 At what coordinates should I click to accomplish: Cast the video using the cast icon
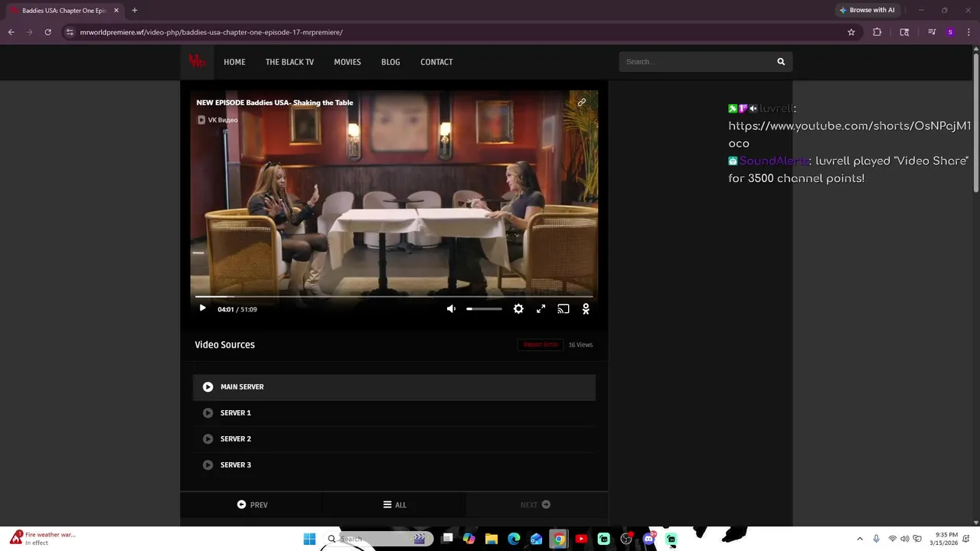pyautogui.click(x=563, y=309)
